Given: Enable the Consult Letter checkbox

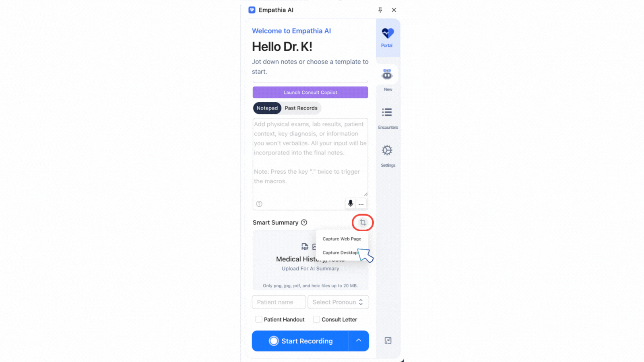Looking at the screenshot, I should click(x=316, y=319).
